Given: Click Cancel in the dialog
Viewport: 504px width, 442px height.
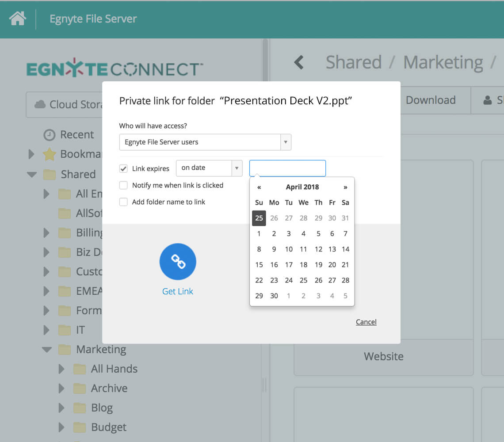Looking at the screenshot, I should (366, 322).
